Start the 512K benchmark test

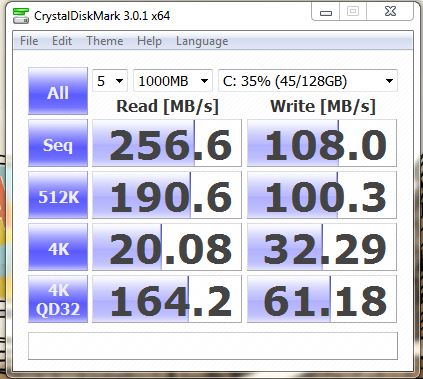(58, 195)
